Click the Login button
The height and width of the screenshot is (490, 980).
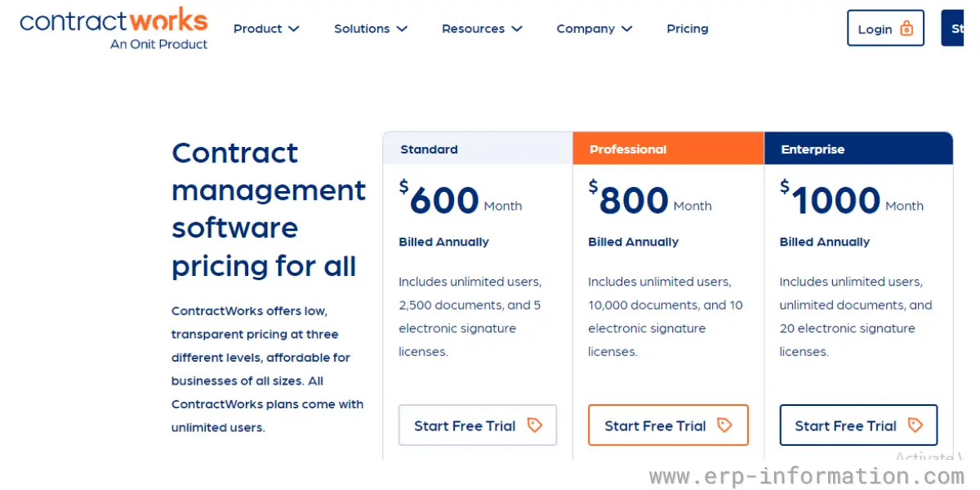885,29
